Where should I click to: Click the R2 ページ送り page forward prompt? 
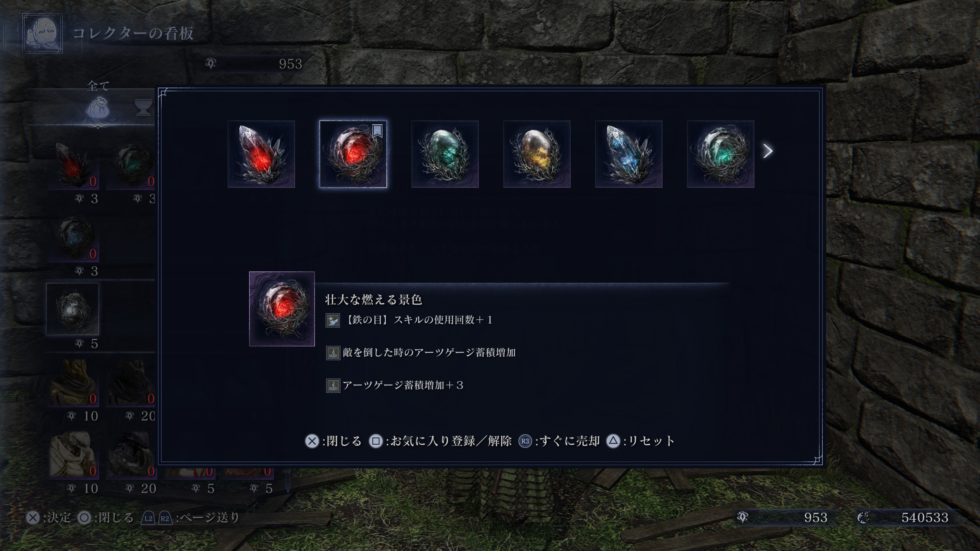pyautogui.click(x=165, y=518)
